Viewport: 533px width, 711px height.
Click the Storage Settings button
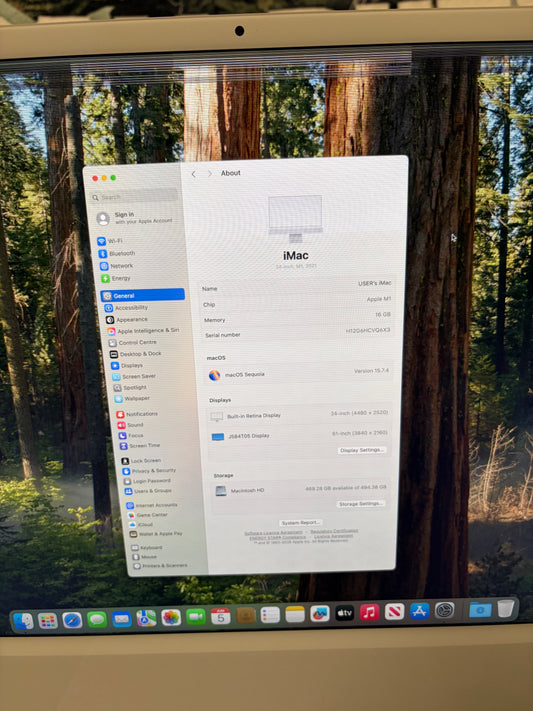(x=361, y=504)
